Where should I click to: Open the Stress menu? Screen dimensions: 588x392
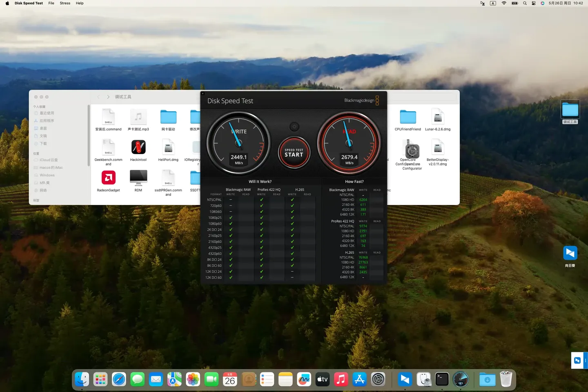65,3
